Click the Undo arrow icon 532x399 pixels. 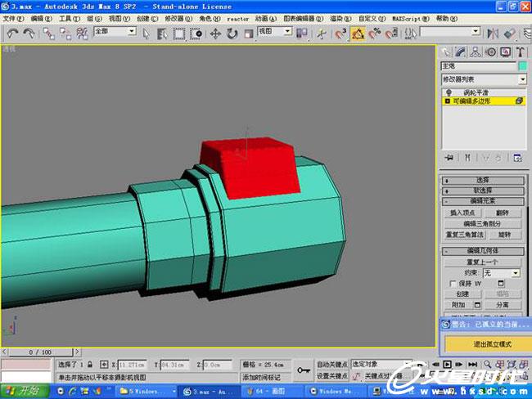click(x=12, y=34)
